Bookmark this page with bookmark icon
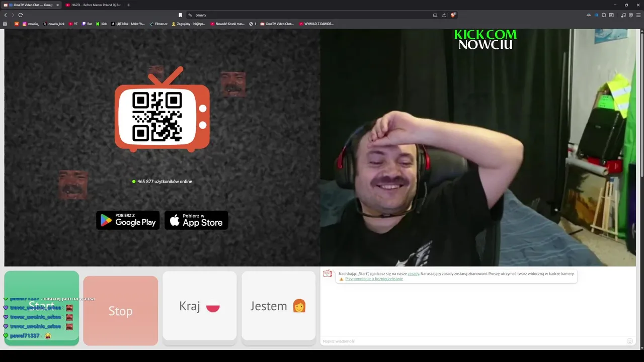644x362 pixels. [180, 15]
